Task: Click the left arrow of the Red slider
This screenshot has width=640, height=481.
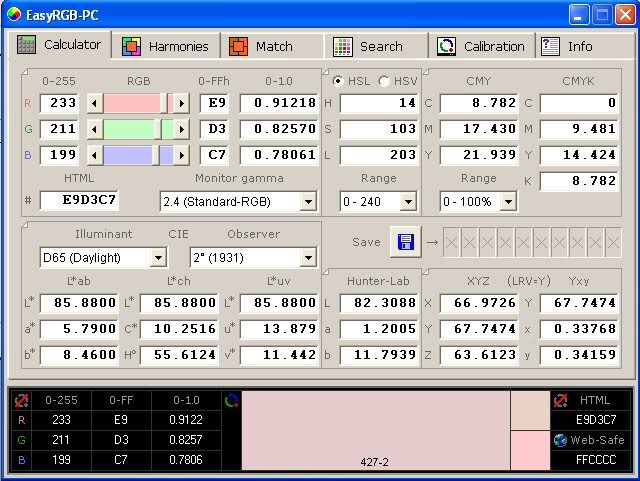Action: point(96,102)
